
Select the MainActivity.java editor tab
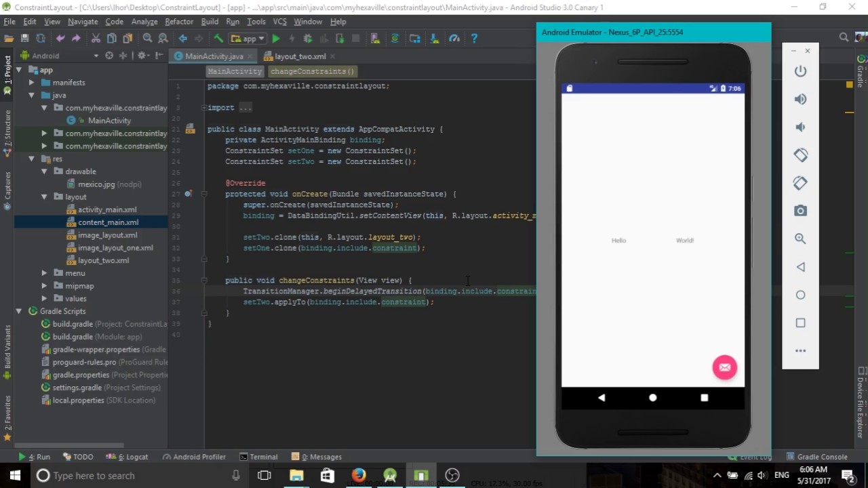click(x=214, y=56)
